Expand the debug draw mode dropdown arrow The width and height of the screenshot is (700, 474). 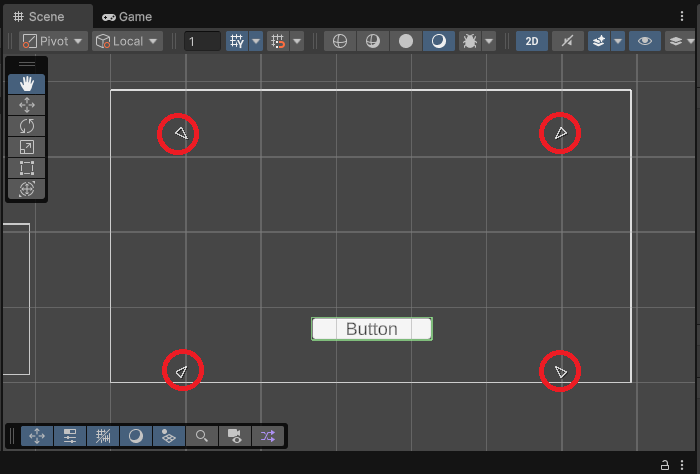(x=489, y=42)
